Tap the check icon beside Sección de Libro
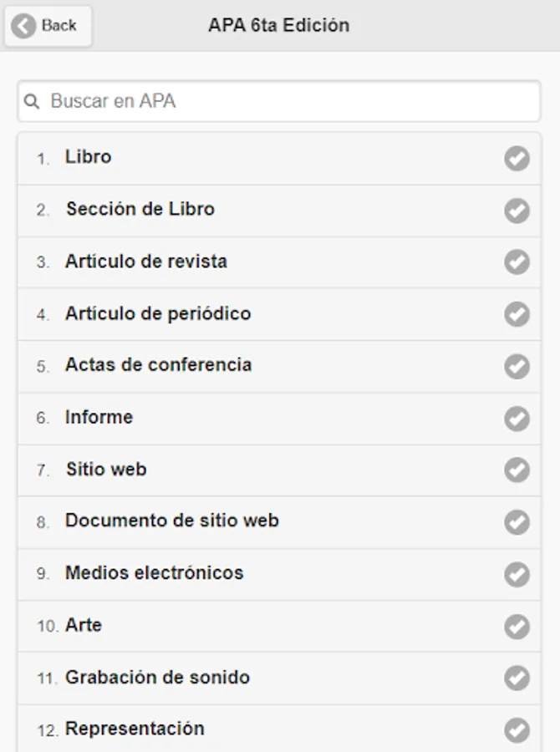This screenshot has height=752, width=560. click(x=517, y=210)
